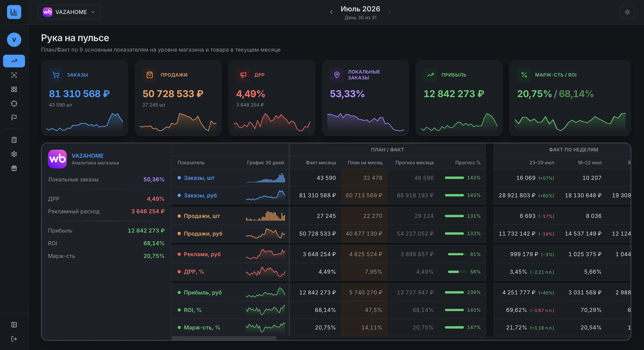Click the Продажи card sparkline chart
This screenshot has width=644, height=350.
[178, 122]
